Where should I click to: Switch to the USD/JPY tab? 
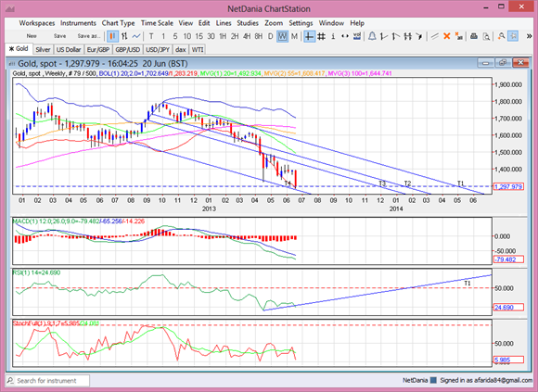click(x=158, y=50)
